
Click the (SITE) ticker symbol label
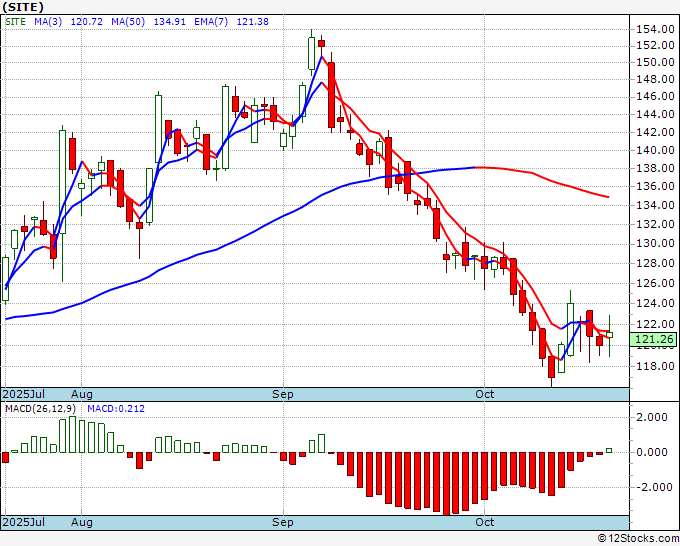[24, 7]
